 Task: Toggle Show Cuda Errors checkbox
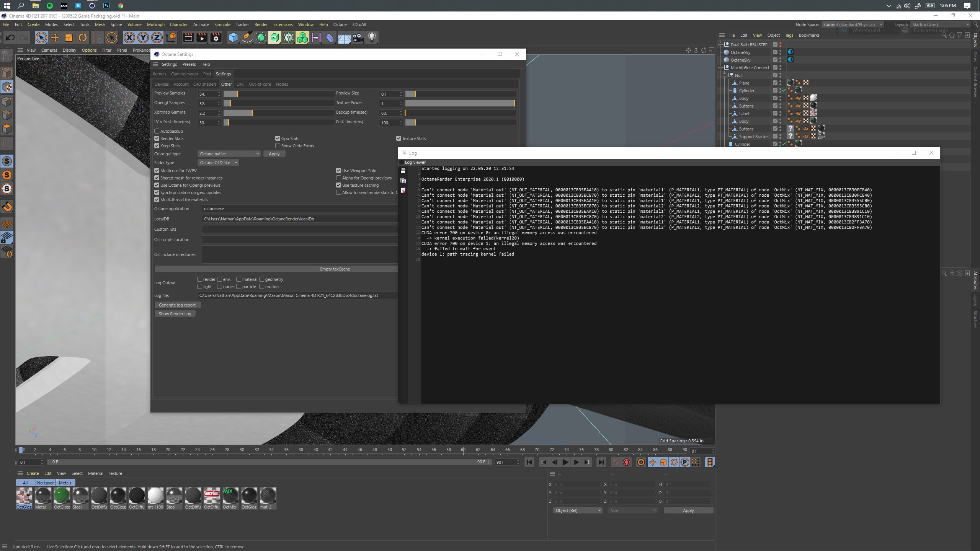[x=278, y=146]
